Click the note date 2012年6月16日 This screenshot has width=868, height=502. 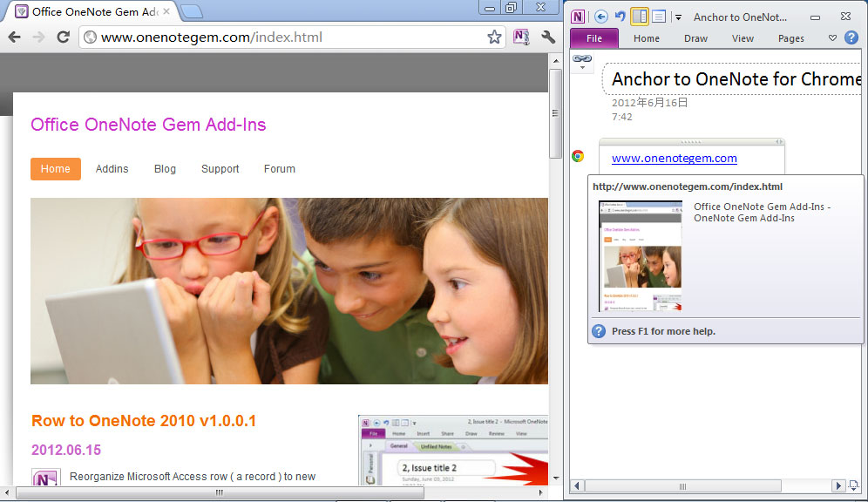tap(649, 102)
